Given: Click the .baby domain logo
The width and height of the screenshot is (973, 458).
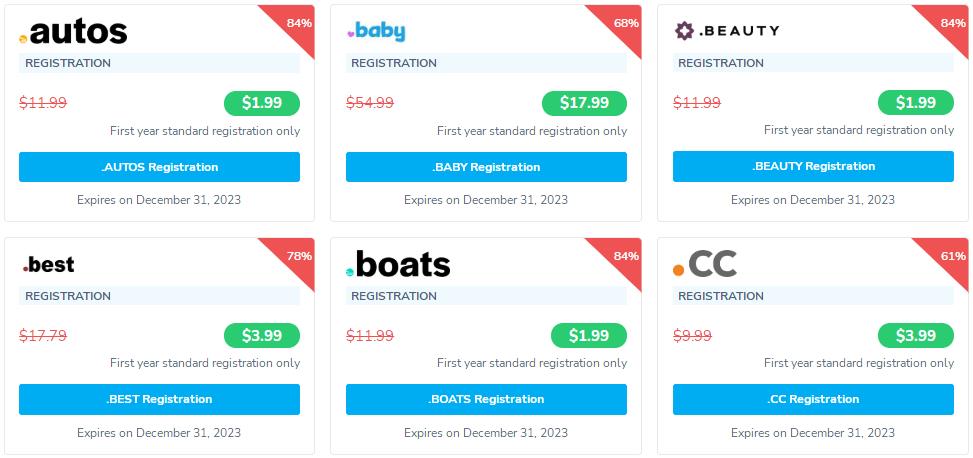Looking at the screenshot, I should tap(376, 31).
